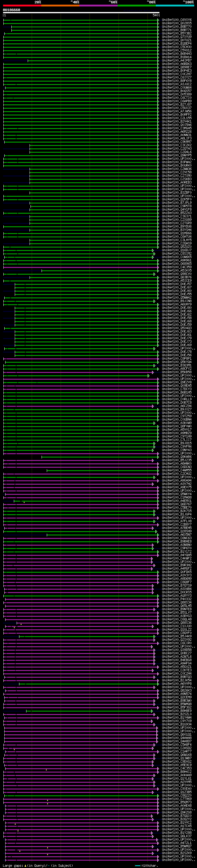The height and width of the screenshot is (868, 197).
Task: Select the UniRef100_Q7XYU9 label
Action: [x=177, y=37]
